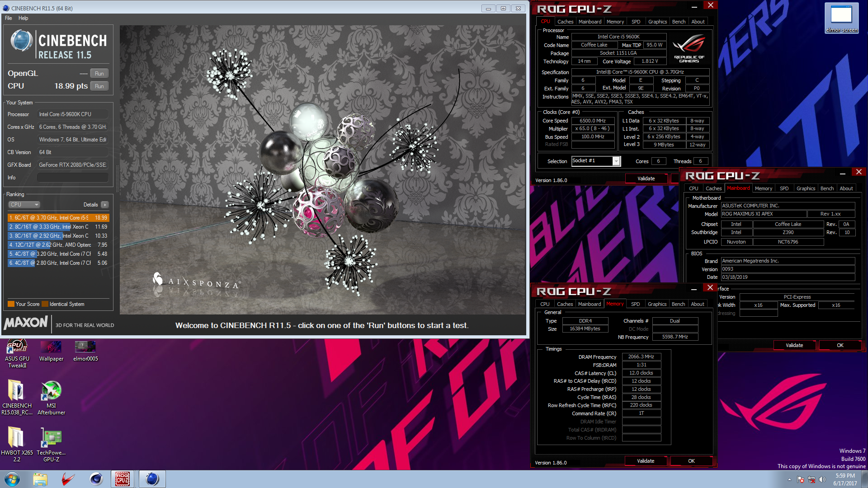Launch MSI Afterburner shortcut
Screen dimensions: 868x488
(51, 398)
